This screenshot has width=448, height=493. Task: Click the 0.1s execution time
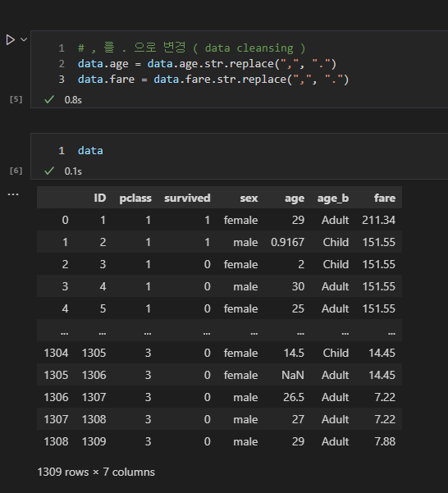73,171
